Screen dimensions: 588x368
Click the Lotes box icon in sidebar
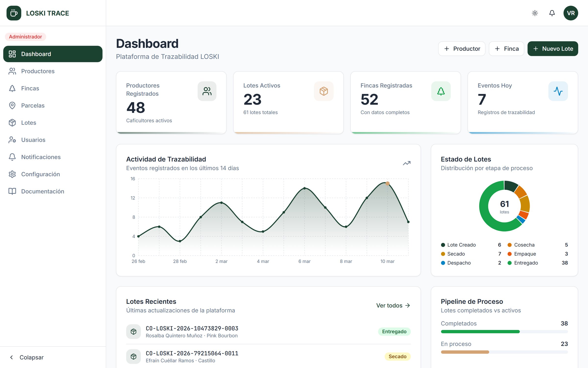tap(12, 123)
